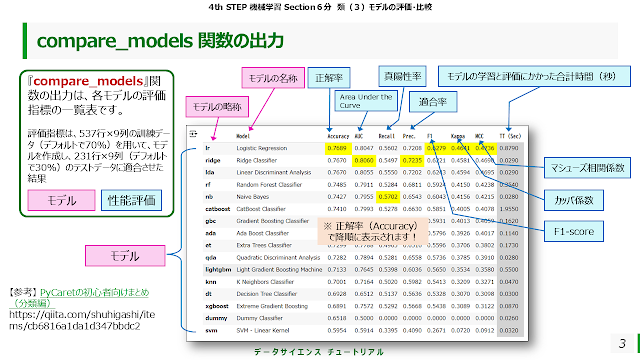Click the 'AUC' column header
This screenshot has width=640, height=360.
tap(359, 136)
